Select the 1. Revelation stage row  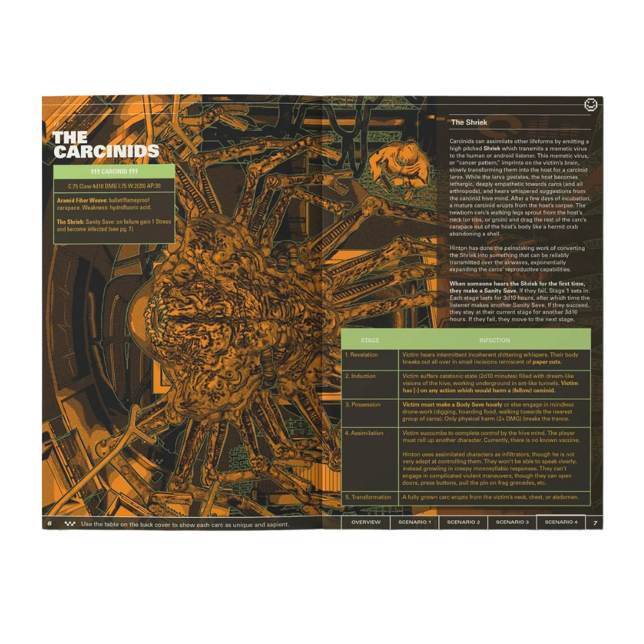pos(466,360)
